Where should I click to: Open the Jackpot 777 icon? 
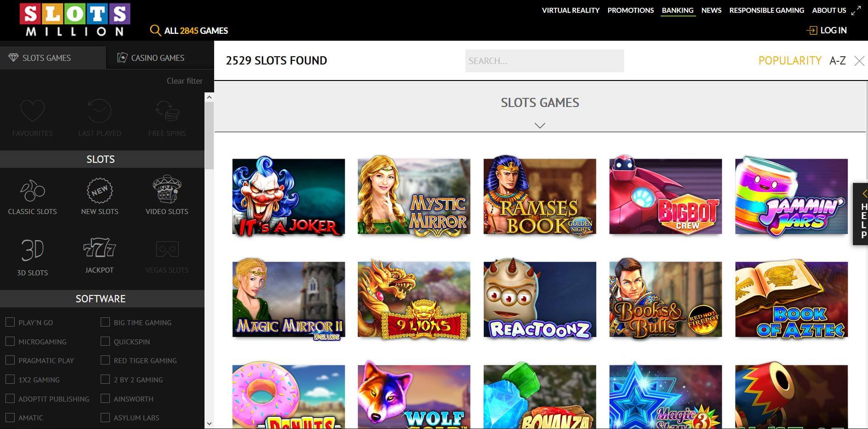99,248
